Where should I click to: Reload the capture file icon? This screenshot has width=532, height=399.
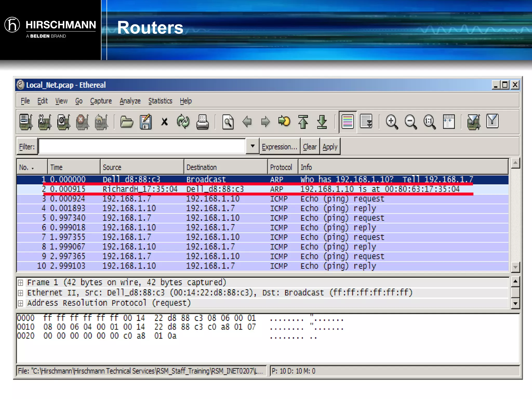pos(183,122)
